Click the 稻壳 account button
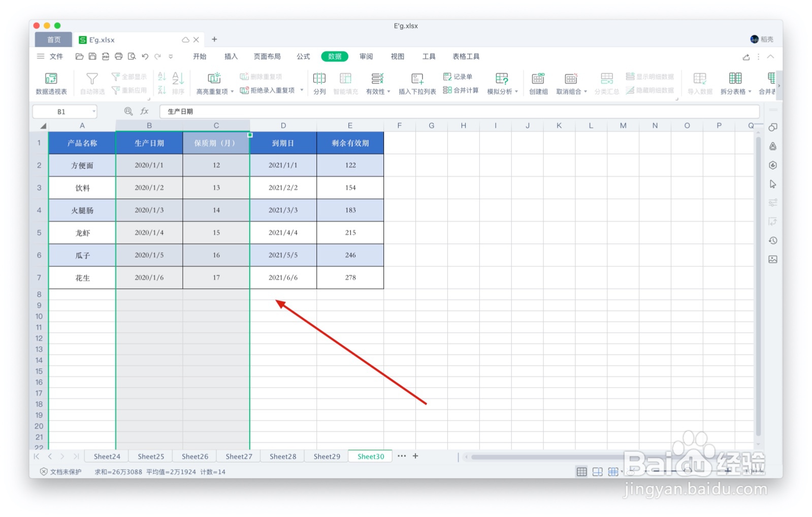 tap(762, 40)
